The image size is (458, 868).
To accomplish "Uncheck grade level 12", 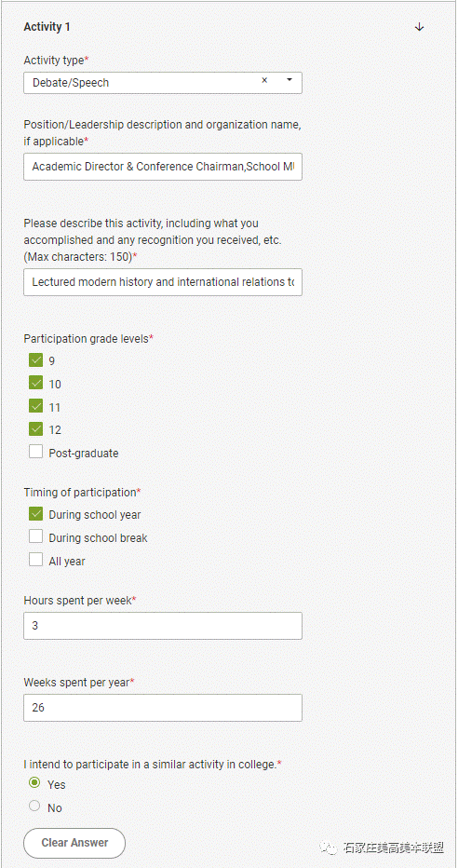I will point(36,429).
